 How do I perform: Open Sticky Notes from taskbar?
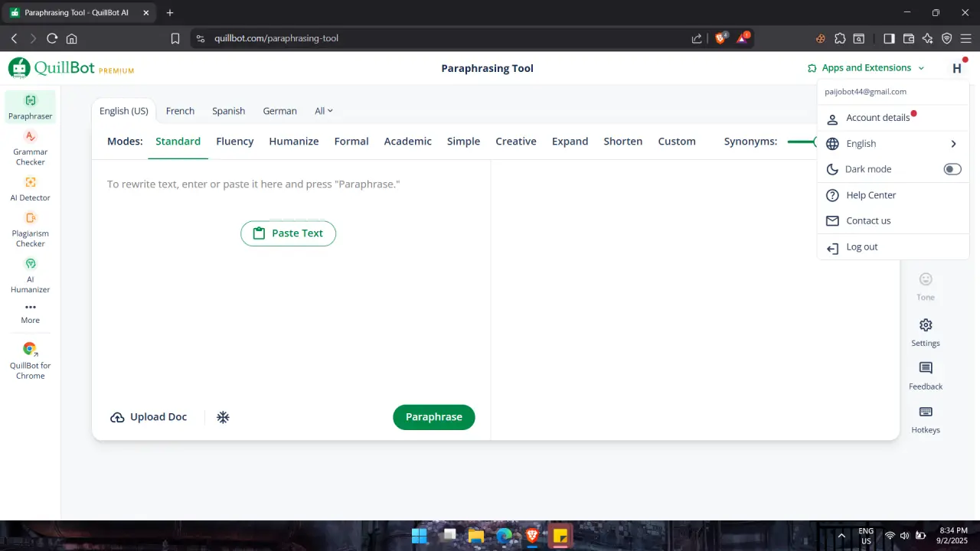(x=560, y=536)
